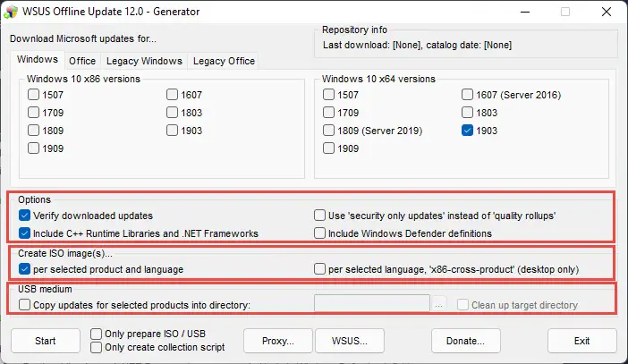Viewport: 628px width, 364px height.
Task: Open the Proxy... settings button
Action: pos(278,341)
